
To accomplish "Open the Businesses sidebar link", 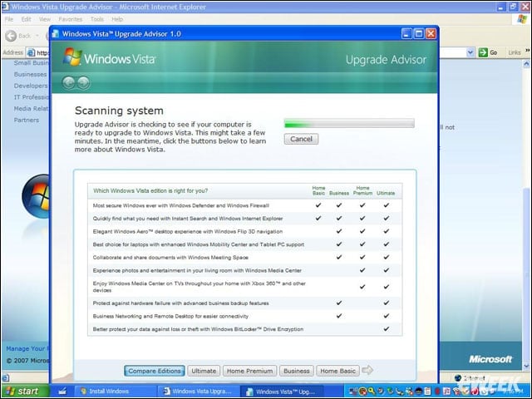I will click(x=30, y=74).
